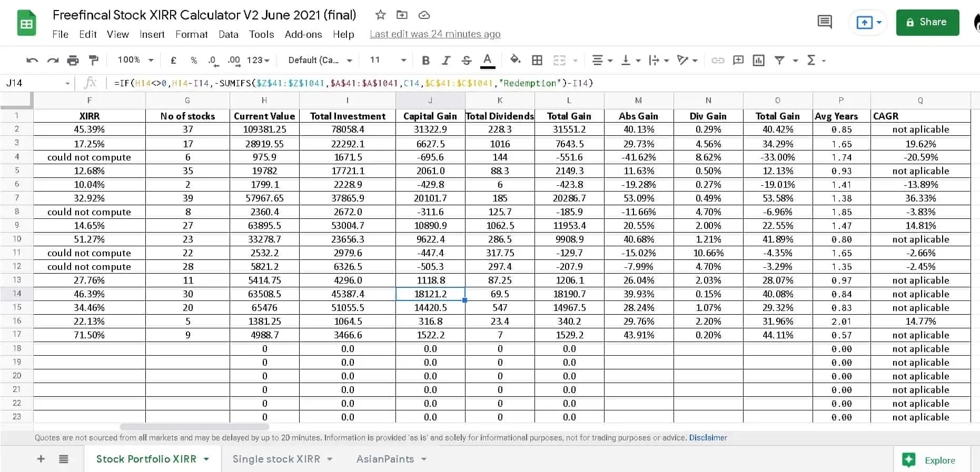Image resolution: width=980 pixels, height=472 pixels.
Task: Click the Print icon
Action: pyautogui.click(x=73, y=61)
